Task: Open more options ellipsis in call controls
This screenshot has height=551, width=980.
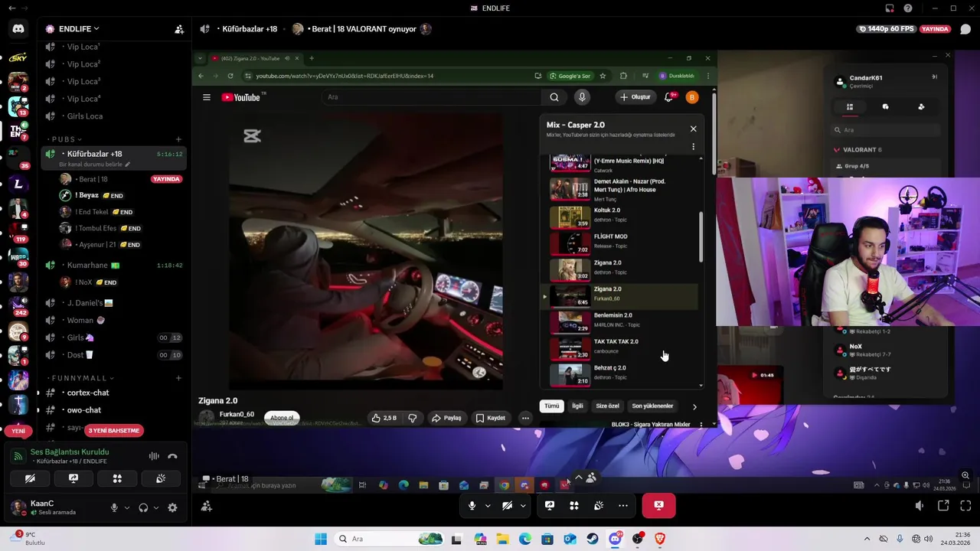Action: pos(623,505)
